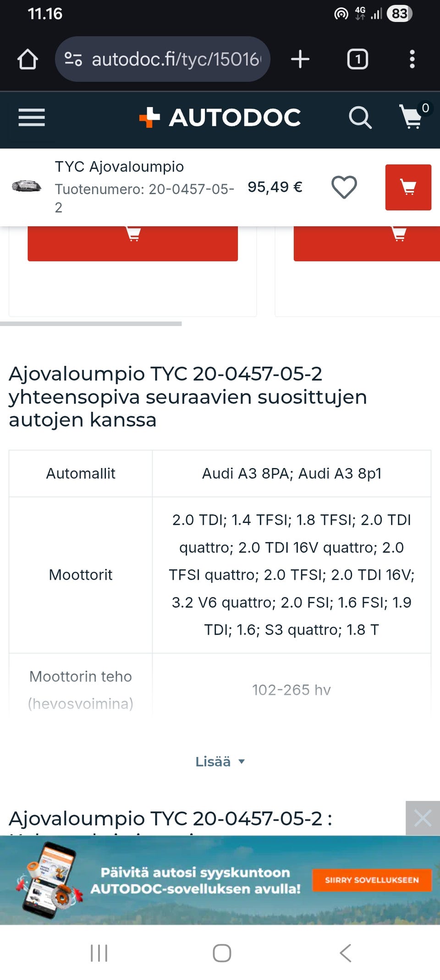Add headlight to wishlist with heart
The image size is (440, 980).
click(x=344, y=187)
